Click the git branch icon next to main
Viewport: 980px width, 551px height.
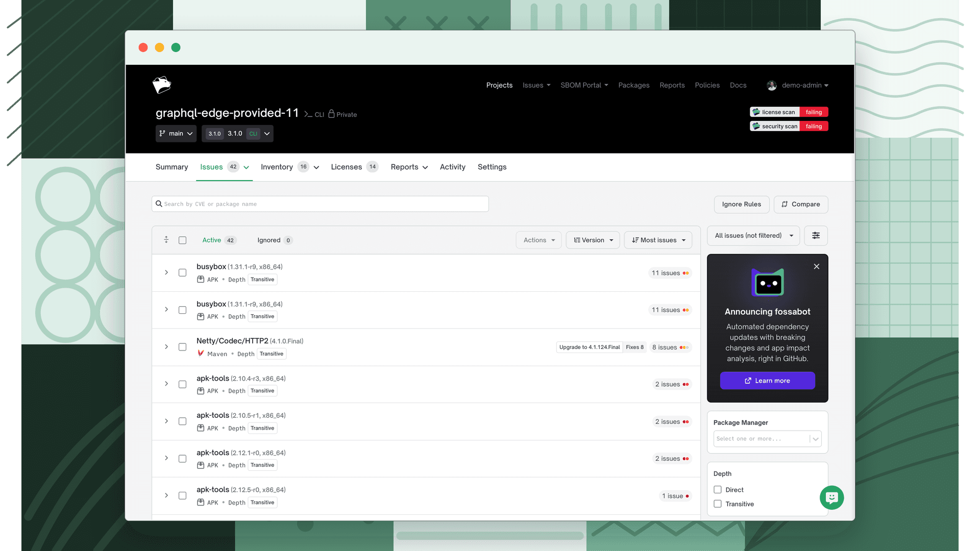pos(162,133)
